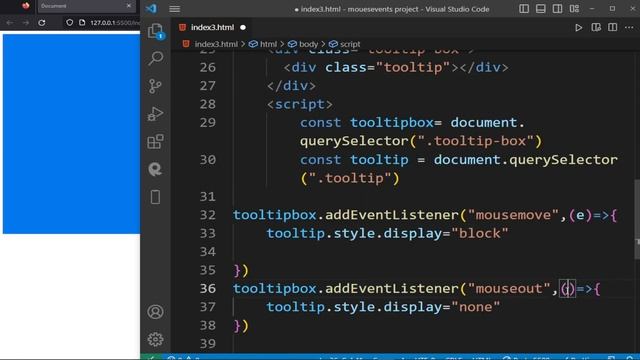Click line number 29 in gutter
Image resolution: width=640 pixels, height=360 pixels.
point(207,122)
